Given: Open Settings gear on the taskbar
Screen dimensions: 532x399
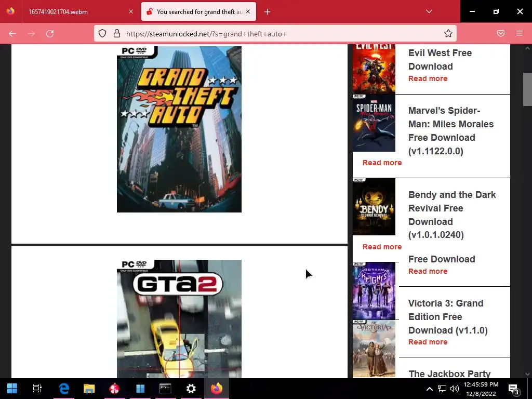Looking at the screenshot, I should (x=191, y=389).
